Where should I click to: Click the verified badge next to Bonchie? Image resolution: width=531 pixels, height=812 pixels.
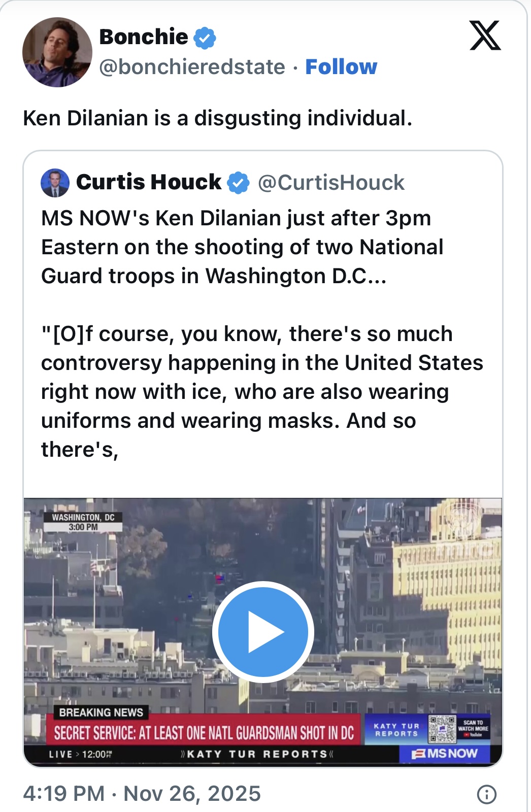205,38
